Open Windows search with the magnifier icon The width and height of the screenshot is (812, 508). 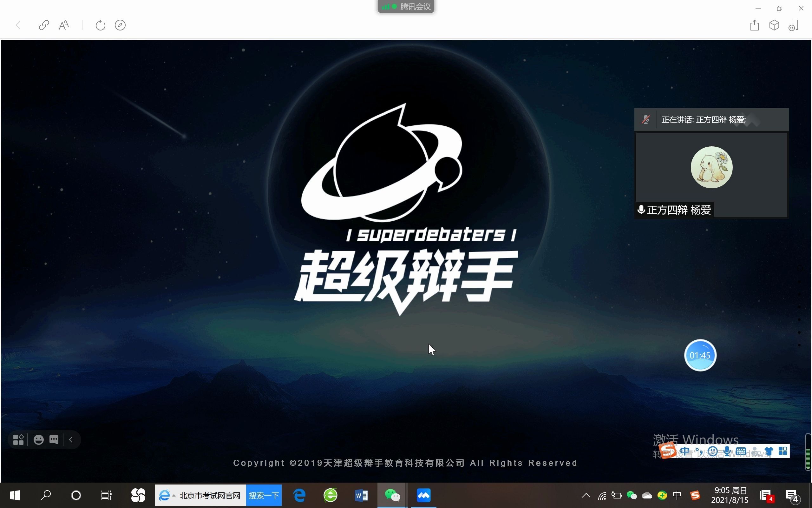45,495
